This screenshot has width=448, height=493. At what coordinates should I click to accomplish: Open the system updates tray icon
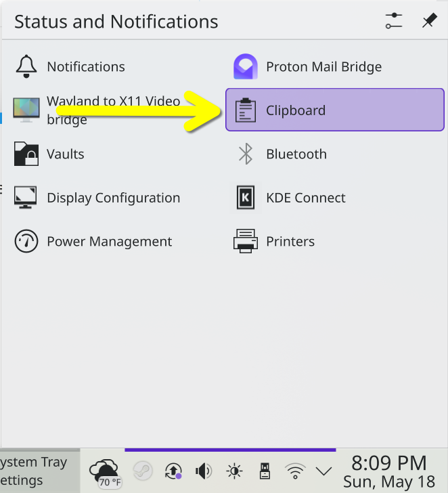(173, 471)
